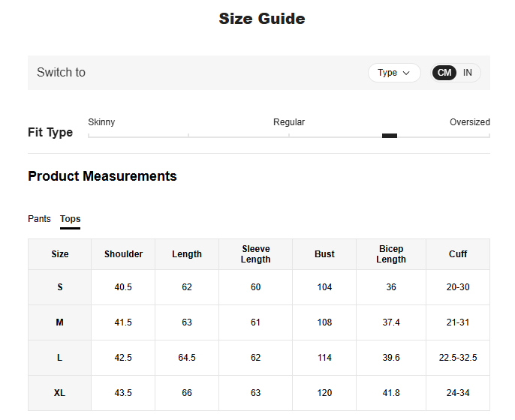This screenshot has width=515, height=420.
Task: Select the Pants tab
Action: coord(39,219)
